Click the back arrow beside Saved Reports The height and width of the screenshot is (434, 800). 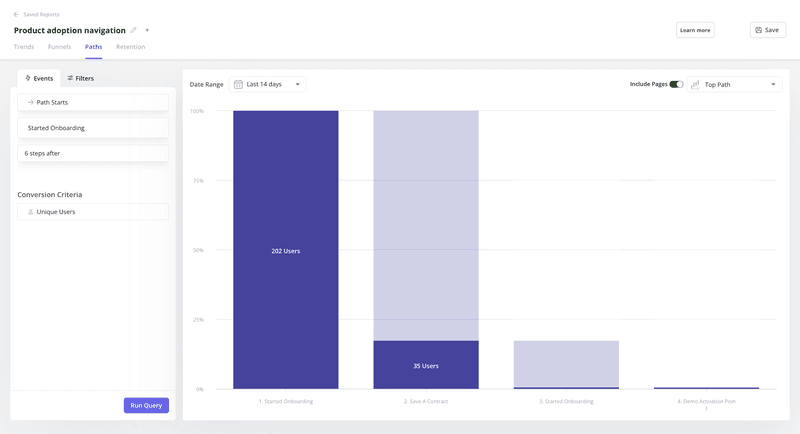coord(16,15)
